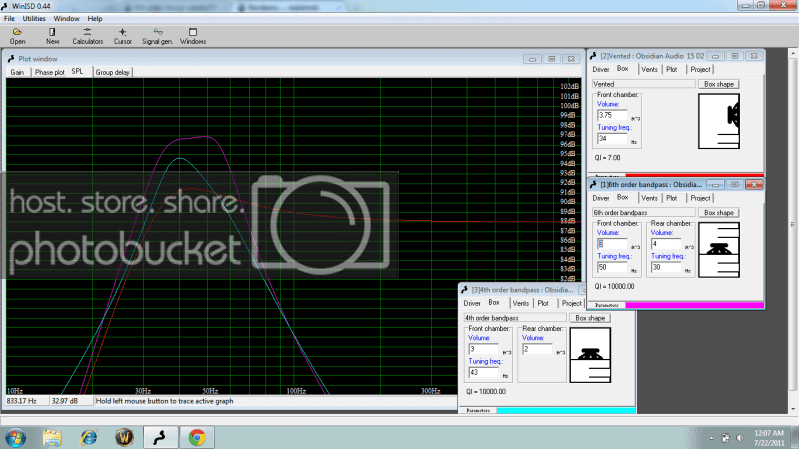Open Project tab in Vented project window
The image size is (799, 449).
tap(700, 69)
